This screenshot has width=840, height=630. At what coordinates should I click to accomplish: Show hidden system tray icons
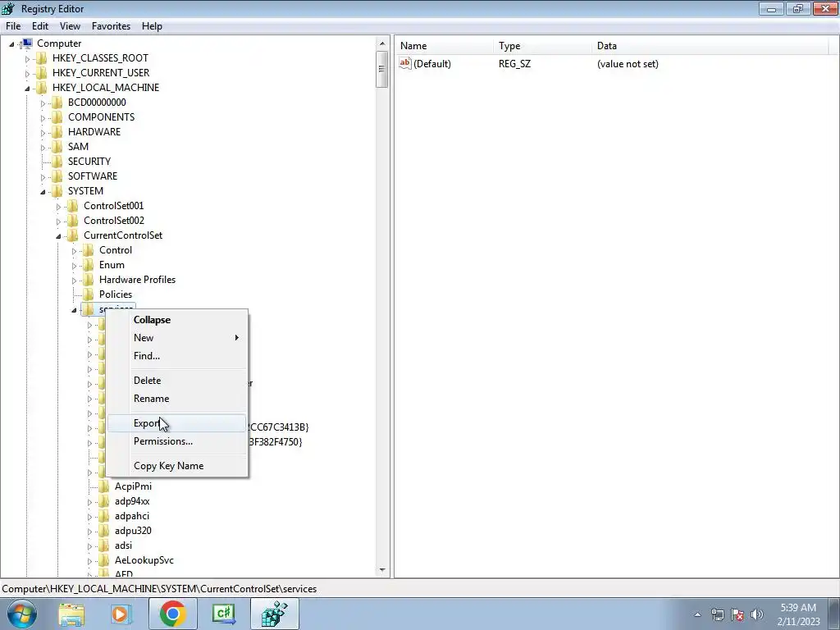click(697, 614)
